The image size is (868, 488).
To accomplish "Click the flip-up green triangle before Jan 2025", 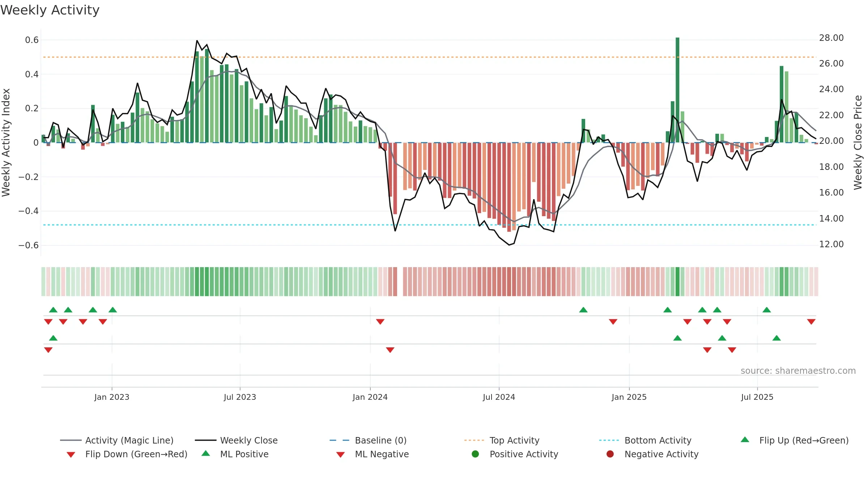I will tap(583, 310).
